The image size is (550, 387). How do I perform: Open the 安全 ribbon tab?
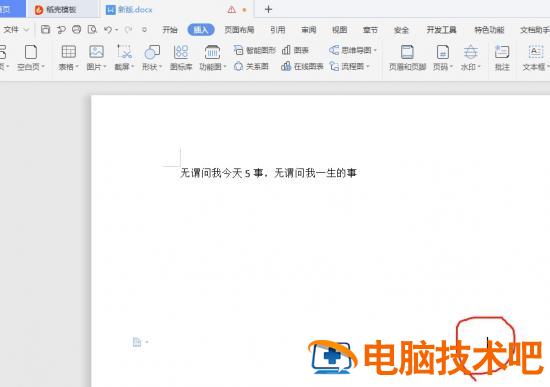click(x=401, y=30)
